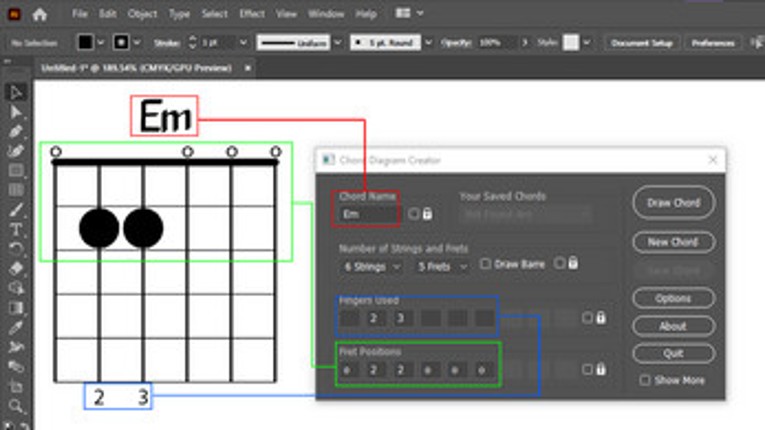Open the Select menu
The width and height of the screenshot is (765, 430).
(x=215, y=14)
